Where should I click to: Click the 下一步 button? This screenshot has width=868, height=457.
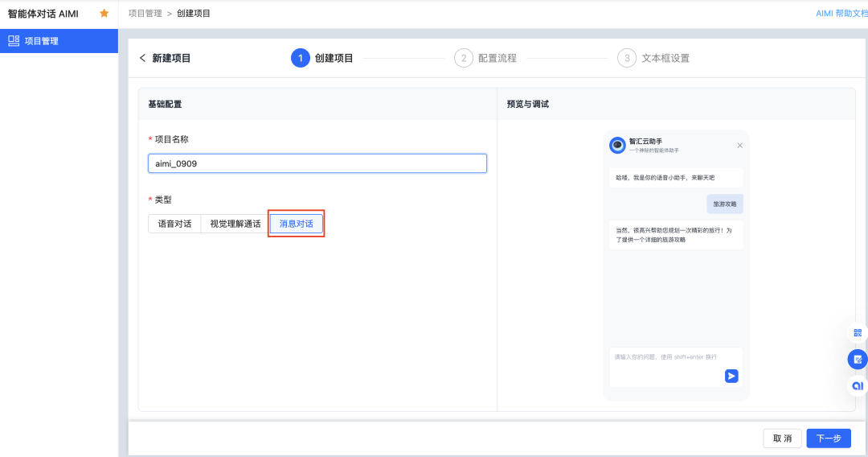[x=829, y=438]
